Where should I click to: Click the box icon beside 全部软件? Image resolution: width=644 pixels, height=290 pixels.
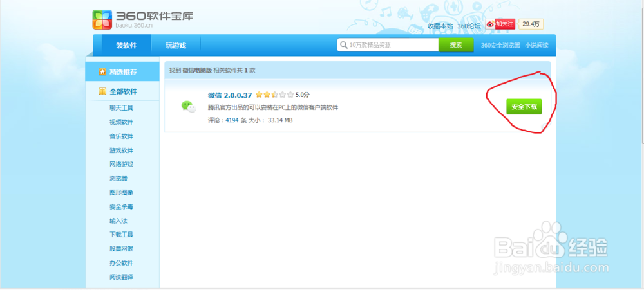tap(102, 91)
